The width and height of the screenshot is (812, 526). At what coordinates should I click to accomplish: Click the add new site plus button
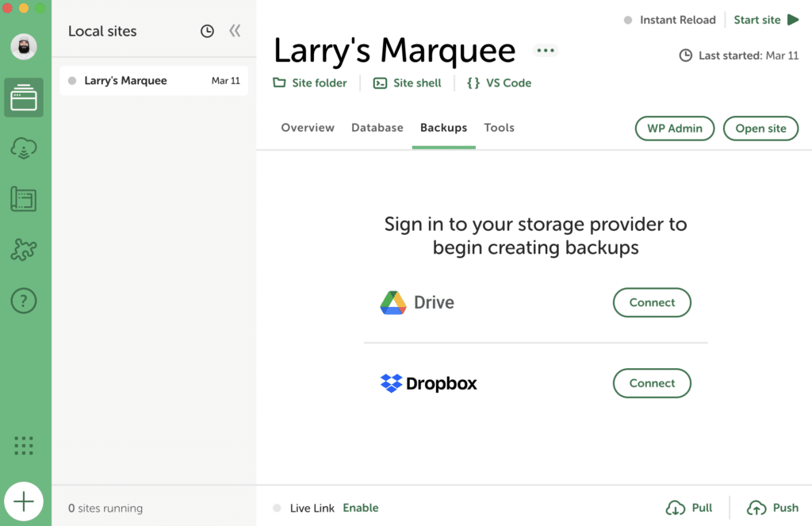point(24,501)
